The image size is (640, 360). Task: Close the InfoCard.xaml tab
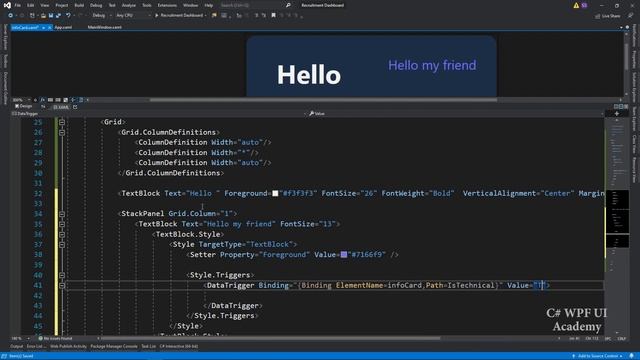coord(49,27)
